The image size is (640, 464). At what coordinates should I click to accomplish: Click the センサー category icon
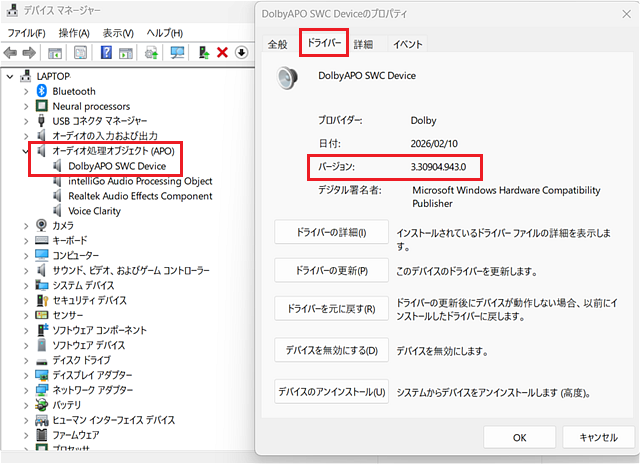[42, 315]
